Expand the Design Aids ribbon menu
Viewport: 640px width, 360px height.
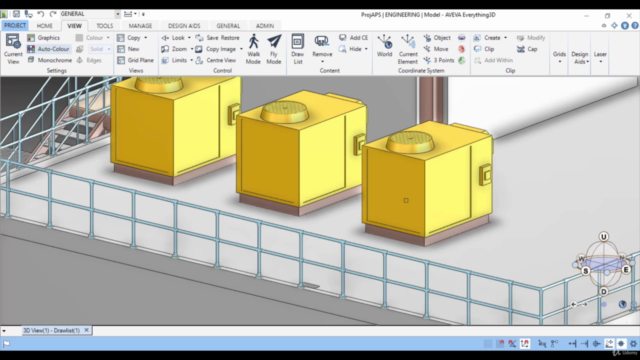[x=580, y=57]
